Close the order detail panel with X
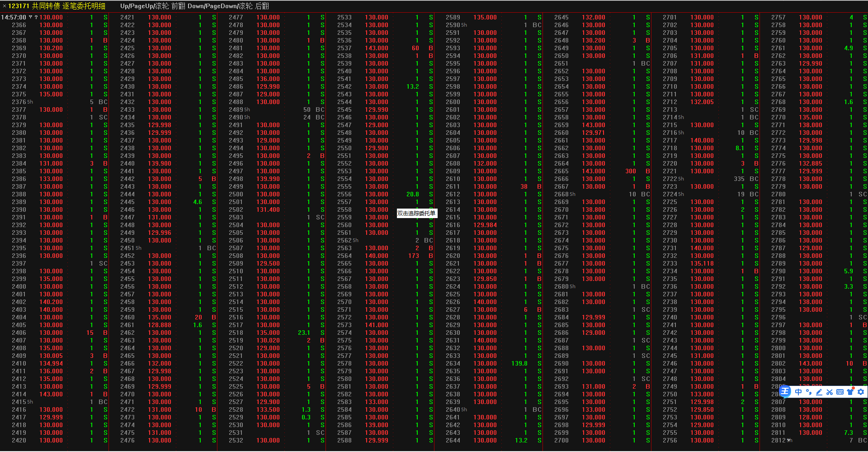The width and height of the screenshot is (868, 452). 4,6
